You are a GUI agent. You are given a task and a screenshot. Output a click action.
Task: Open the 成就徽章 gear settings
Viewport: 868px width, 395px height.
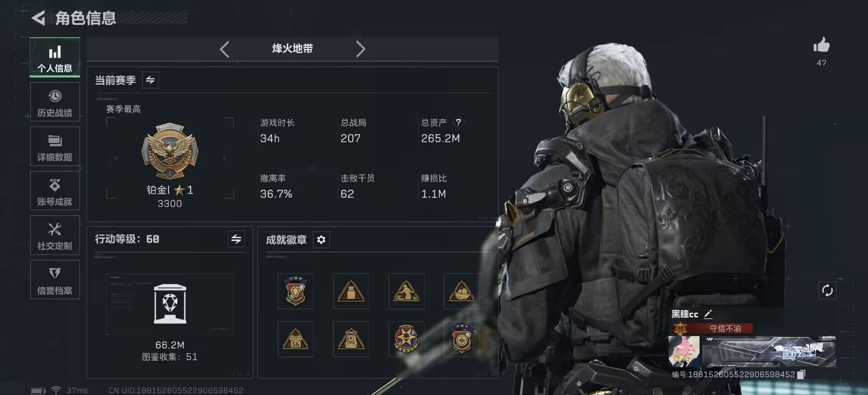(321, 240)
